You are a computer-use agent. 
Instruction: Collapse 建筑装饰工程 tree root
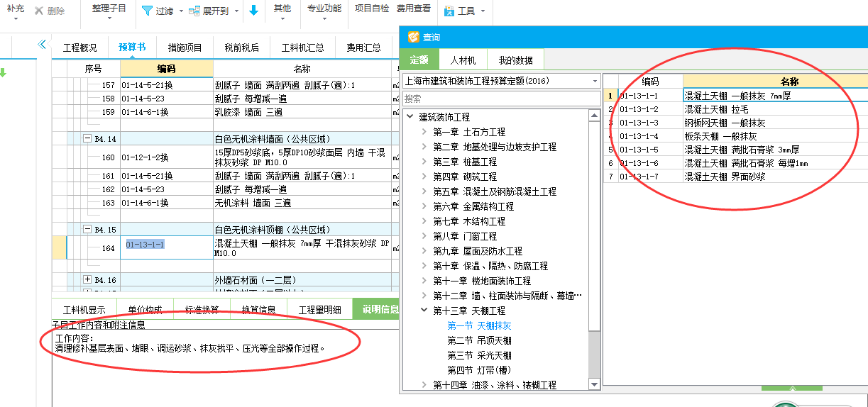point(410,117)
